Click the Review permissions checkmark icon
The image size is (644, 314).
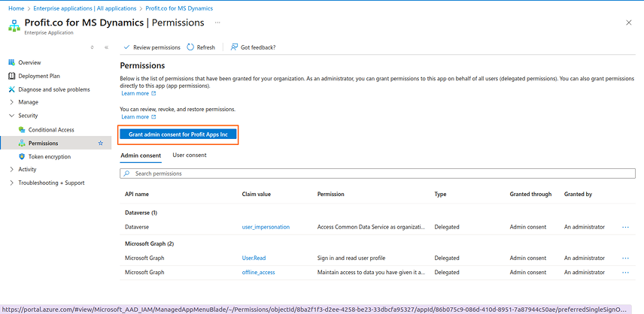[x=126, y=47]
